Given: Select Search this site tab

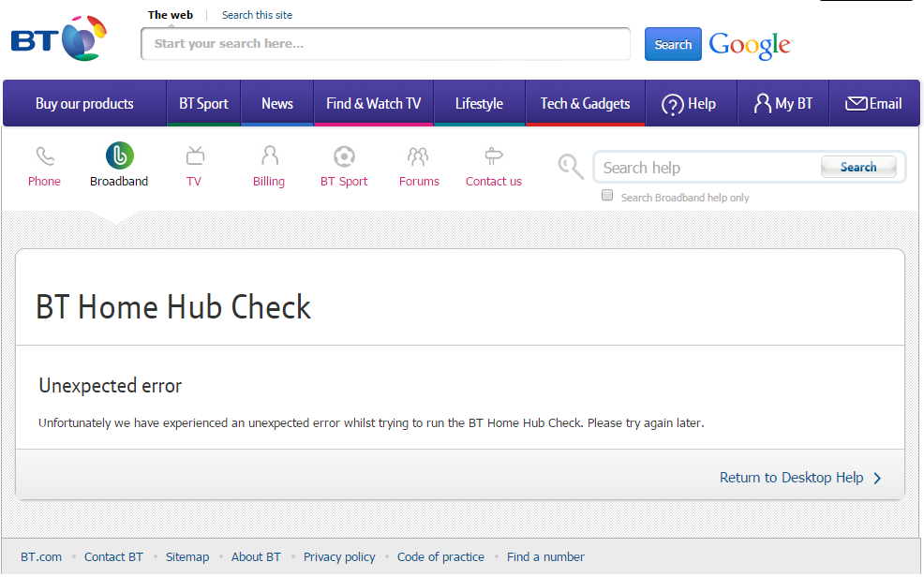Looking at the screenshot, I should (x=257, y=15).
